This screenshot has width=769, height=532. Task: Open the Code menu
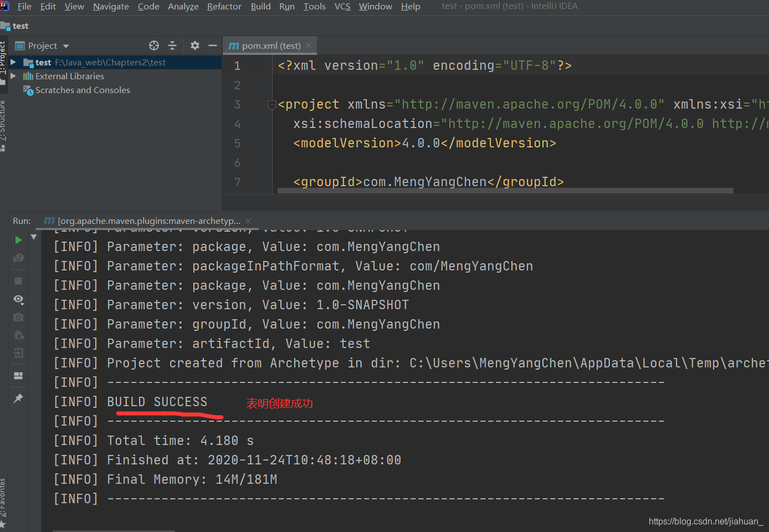pos(148,7)
